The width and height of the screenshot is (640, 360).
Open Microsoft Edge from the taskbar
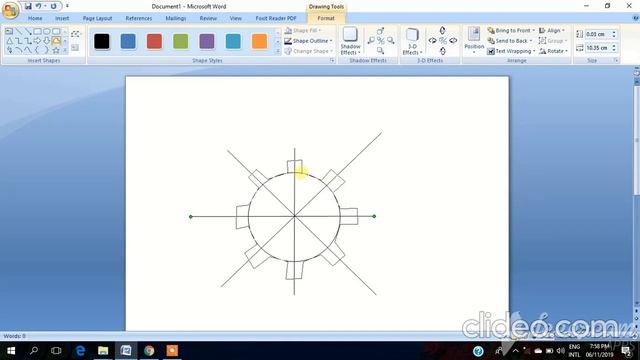80,351
